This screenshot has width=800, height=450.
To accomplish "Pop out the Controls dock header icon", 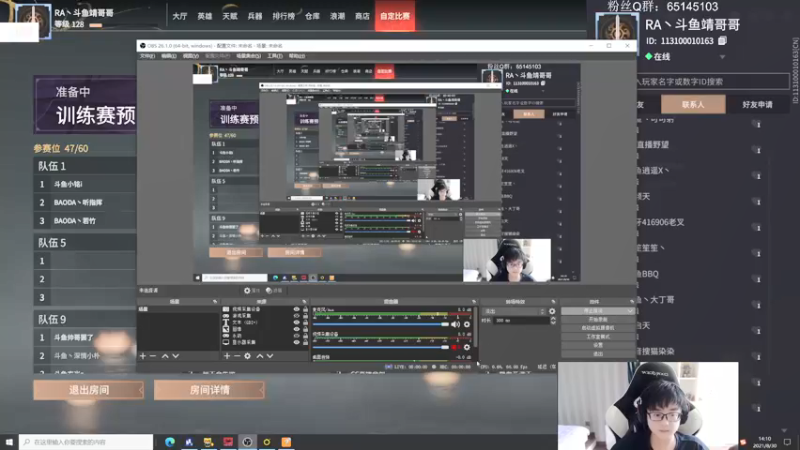I will click(632, 302).
